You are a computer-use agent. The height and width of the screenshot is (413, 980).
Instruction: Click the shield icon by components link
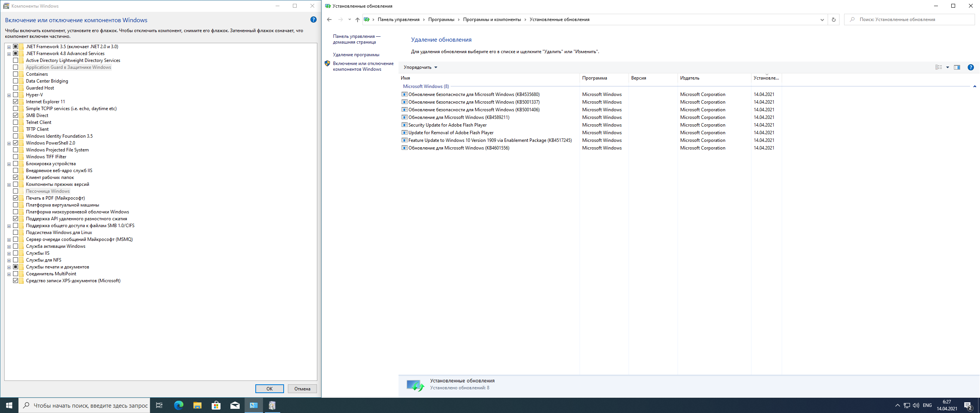click(327, 63)
